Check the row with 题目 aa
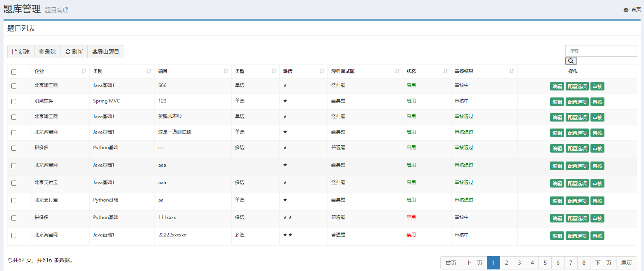644x271 pixels. point(14,200)
